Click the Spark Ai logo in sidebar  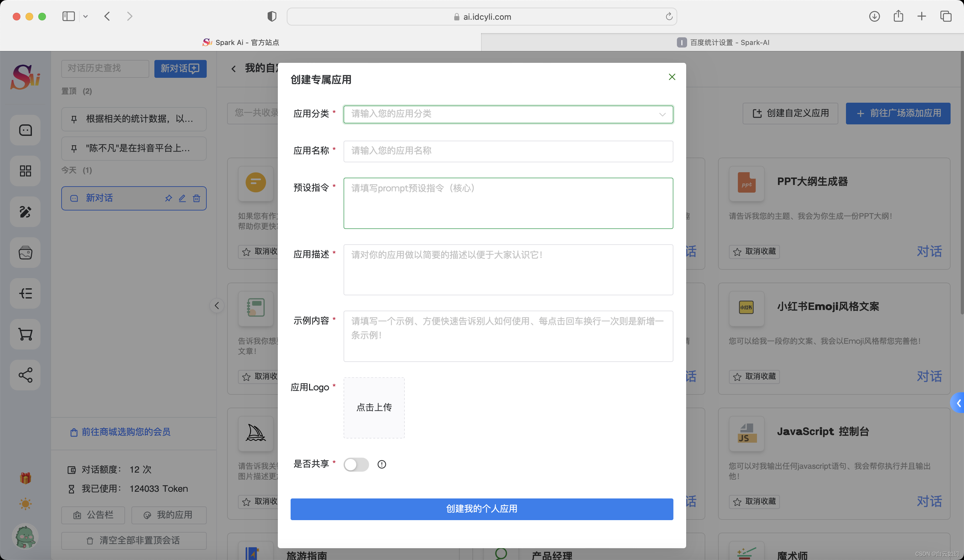pyautogui.click(x=25, y=77)
